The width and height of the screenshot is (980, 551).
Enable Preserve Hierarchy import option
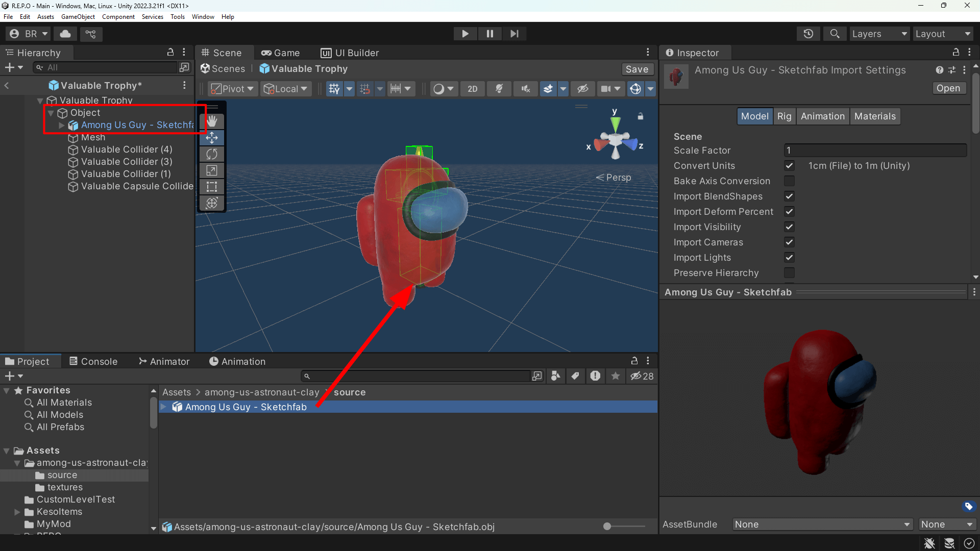[790, 273]
